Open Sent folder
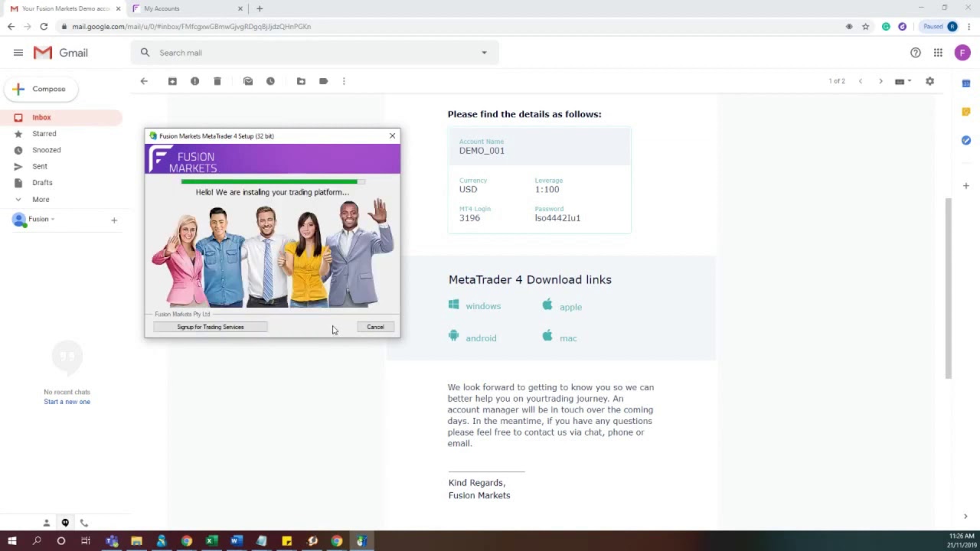The width and height of the screenshot is (980, 551). 40,166
